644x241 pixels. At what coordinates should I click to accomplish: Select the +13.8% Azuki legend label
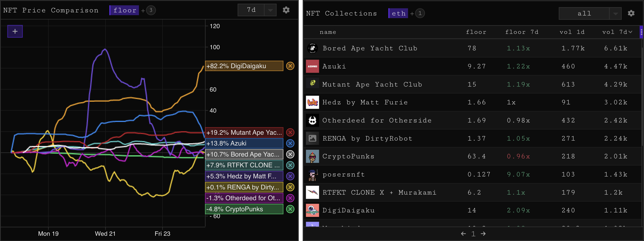click(x=244, y=143)
